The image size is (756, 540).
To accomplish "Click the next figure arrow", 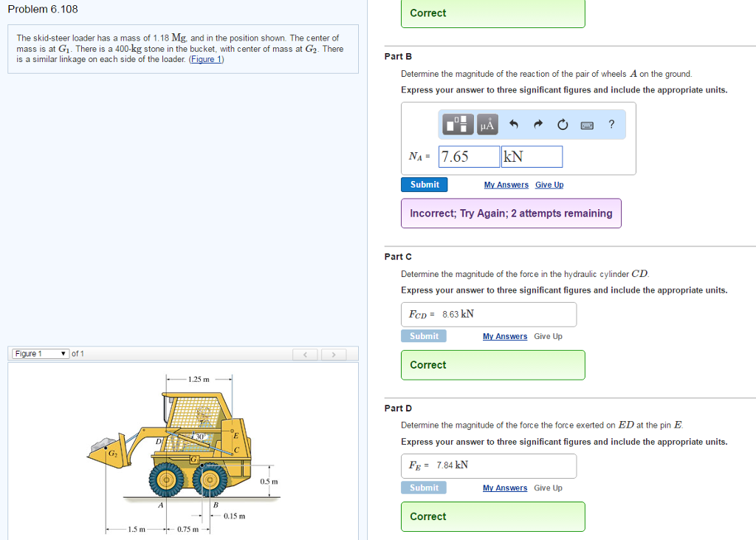I will [334, 355].
